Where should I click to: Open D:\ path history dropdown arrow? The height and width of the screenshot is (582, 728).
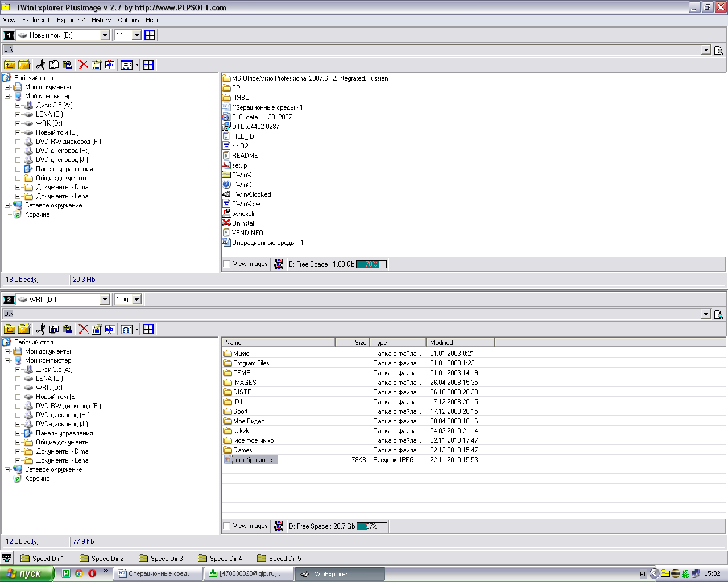[706, 314]
